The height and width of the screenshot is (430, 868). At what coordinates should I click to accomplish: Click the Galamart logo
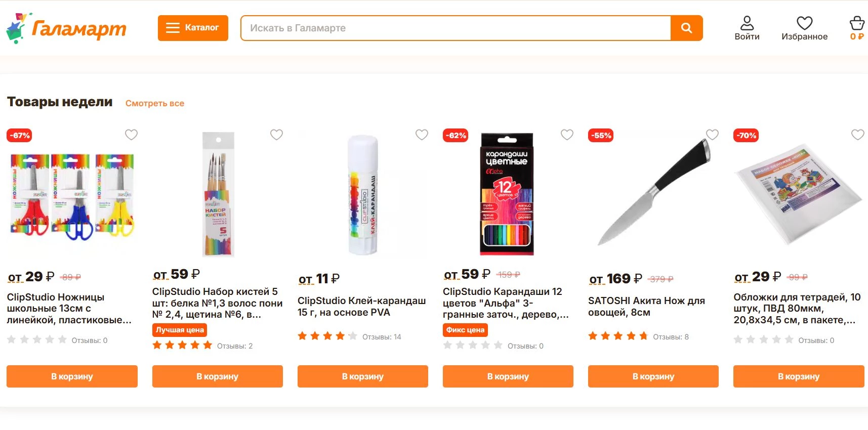pyautogui.click(x=66, y=28)
